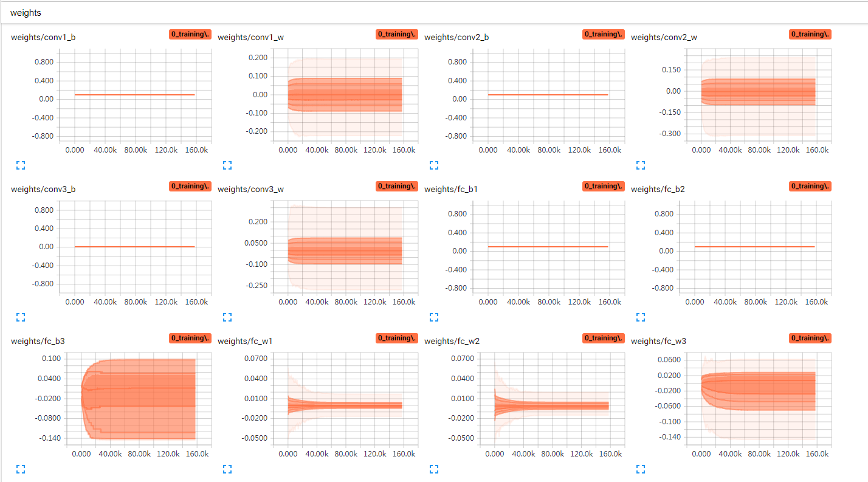
Task: Expand the weights/conv1_w chart to full size
Action: point(227,165)
